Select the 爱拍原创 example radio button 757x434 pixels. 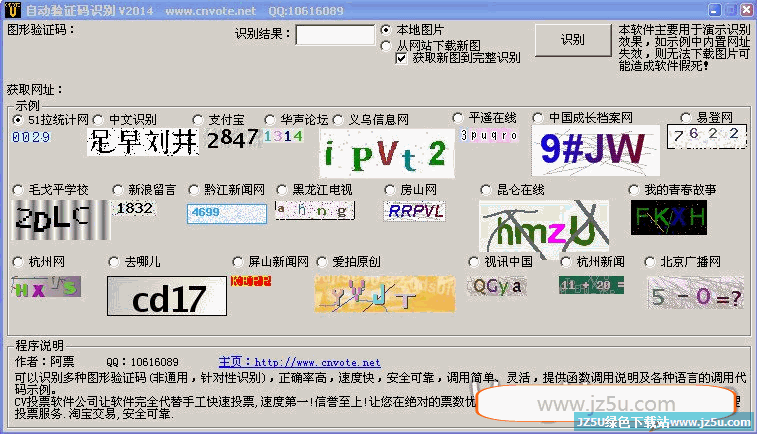[x=322, y=262]
